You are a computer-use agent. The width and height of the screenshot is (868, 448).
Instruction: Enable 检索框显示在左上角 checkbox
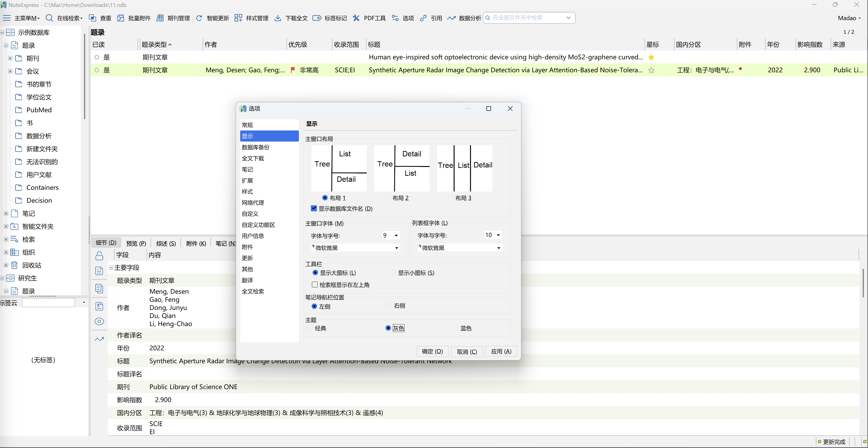pyautogui.click(x=315, y=285)
